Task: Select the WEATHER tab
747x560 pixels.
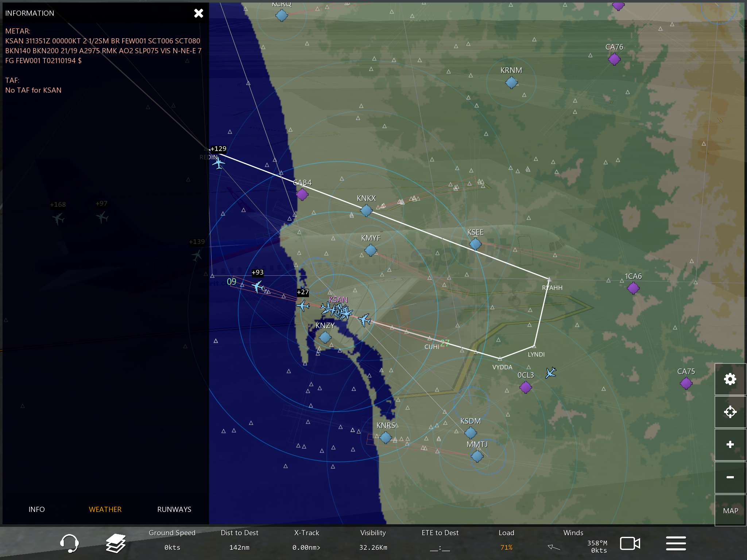Action: pyautogui.click(x=105, y=509)
